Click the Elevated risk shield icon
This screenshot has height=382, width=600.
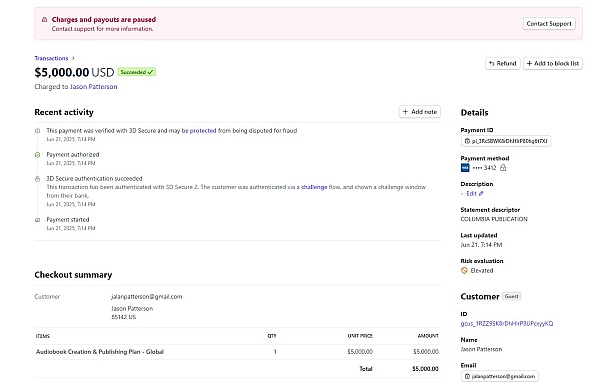coord(464,271)
